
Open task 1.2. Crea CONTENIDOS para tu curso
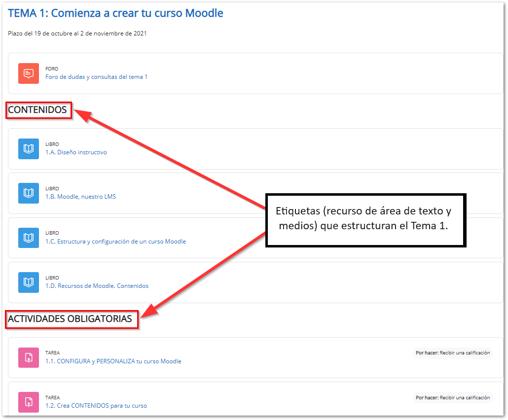click(x=96, y=406)
